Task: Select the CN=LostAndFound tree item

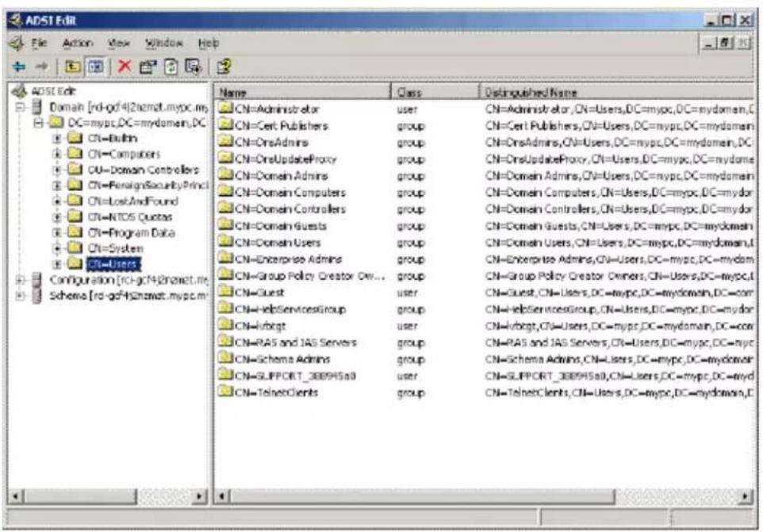Action: point(132,201)
